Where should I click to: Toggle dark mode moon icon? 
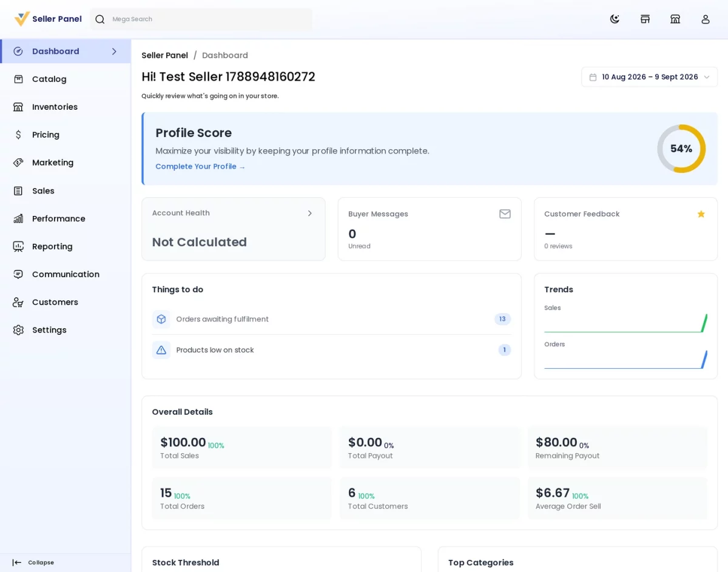point(615,19)
